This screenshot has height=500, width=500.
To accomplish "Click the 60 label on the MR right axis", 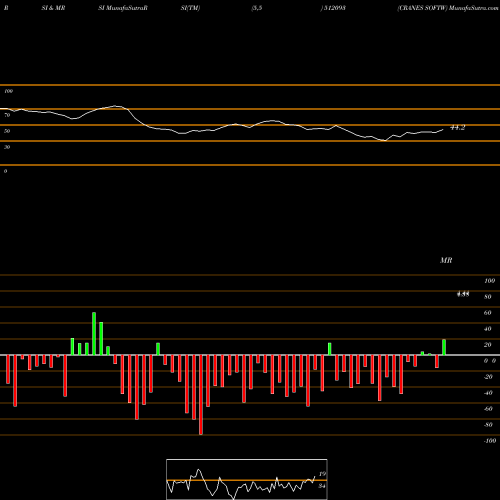I will tap(488, 313).
